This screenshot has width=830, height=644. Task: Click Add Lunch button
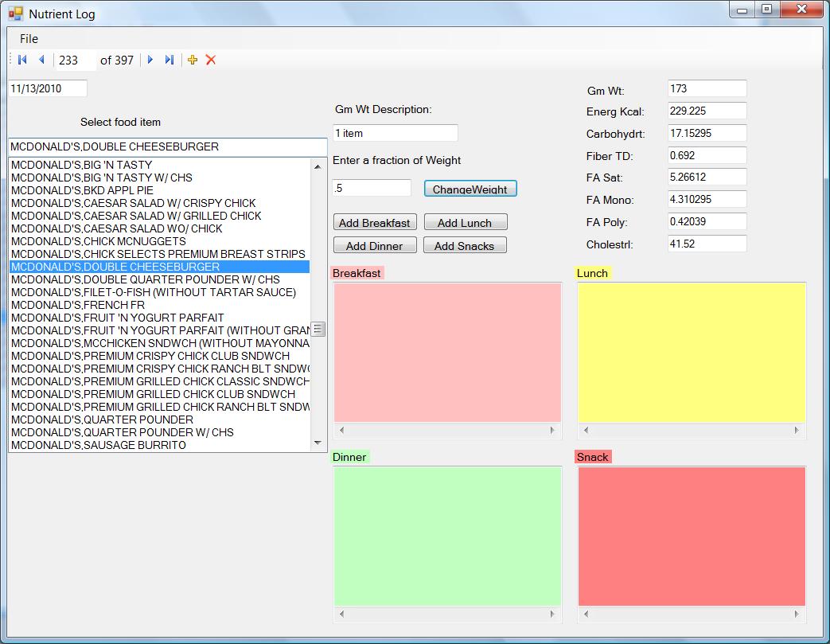[465, 222]
